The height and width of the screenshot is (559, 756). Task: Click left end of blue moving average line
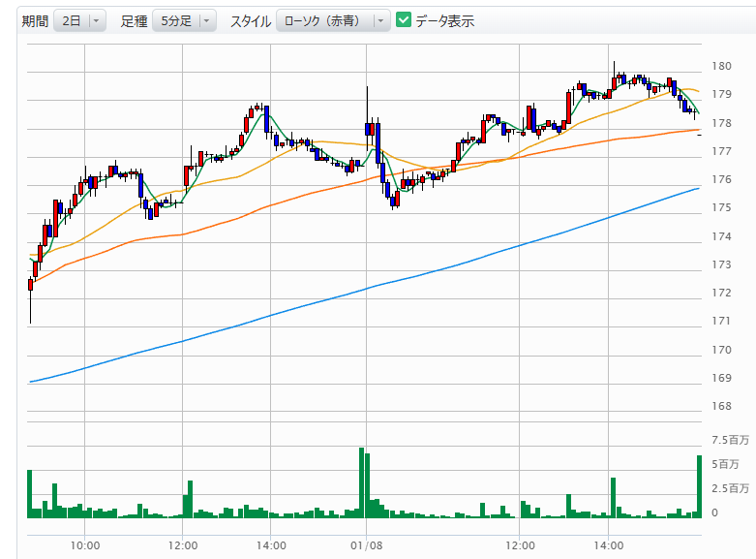(32, 382)
